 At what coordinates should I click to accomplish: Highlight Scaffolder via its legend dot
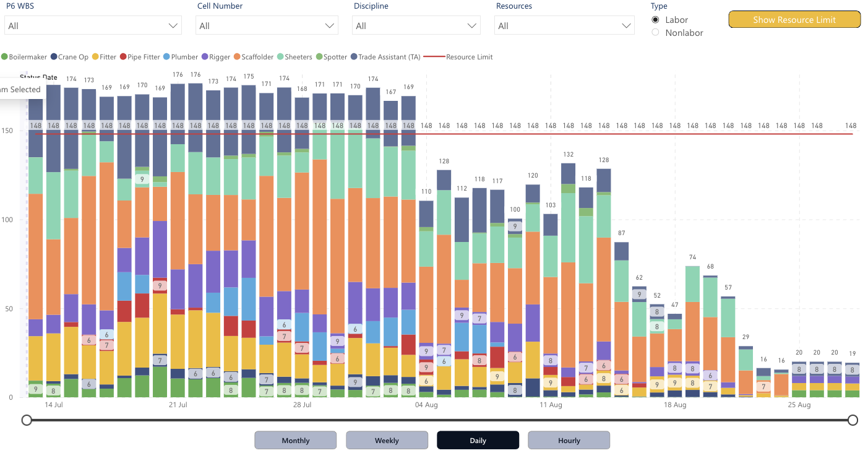[238, 57]
